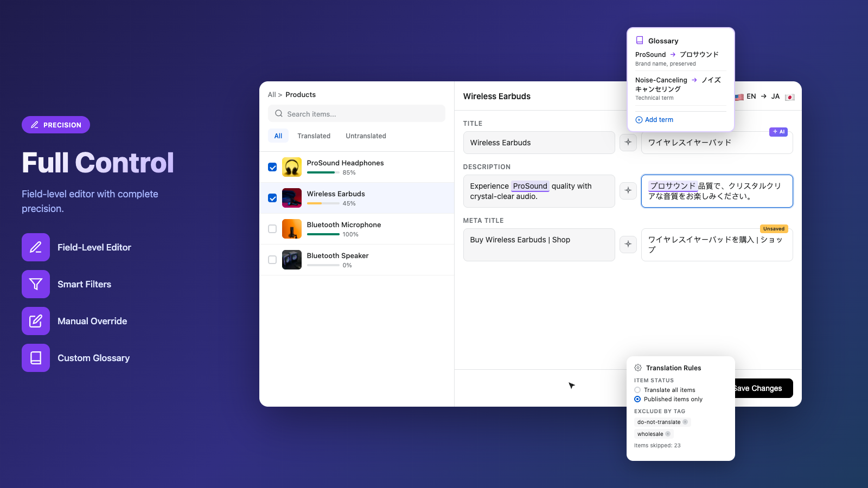
Task: Remove the do-not-translate tag
Action: [x=685, y=422]
